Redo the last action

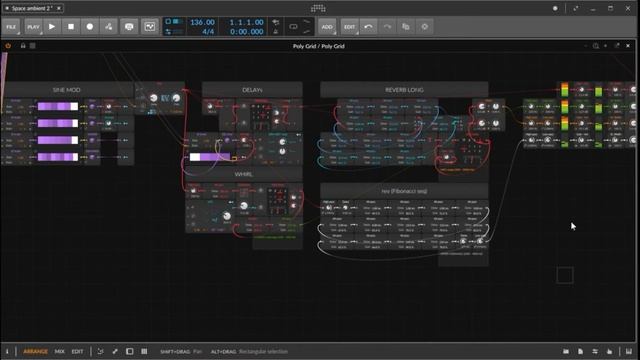coord(387,27)
